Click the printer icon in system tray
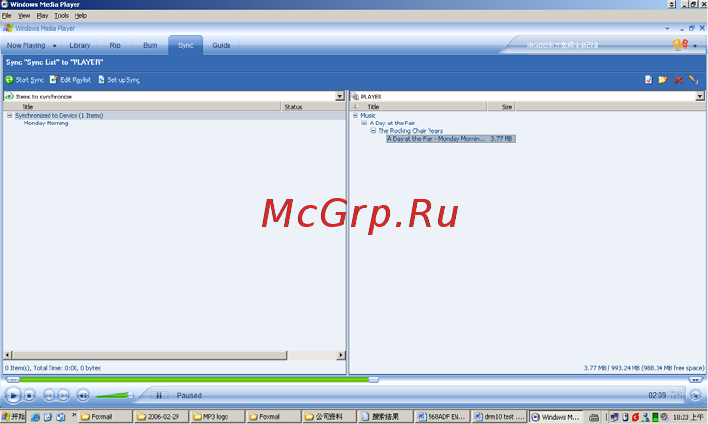Viewport: 708px width, 424px height. point(594,417)
